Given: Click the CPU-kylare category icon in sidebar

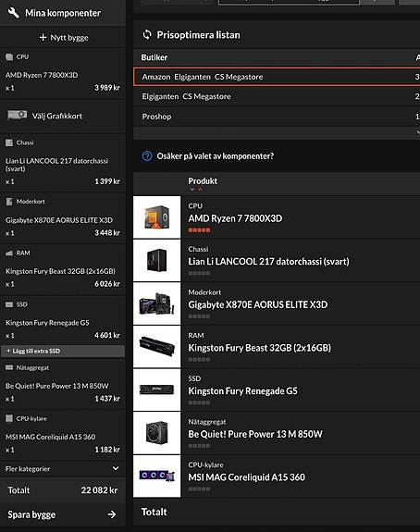Looking at the screenshot, I should 9,419.
